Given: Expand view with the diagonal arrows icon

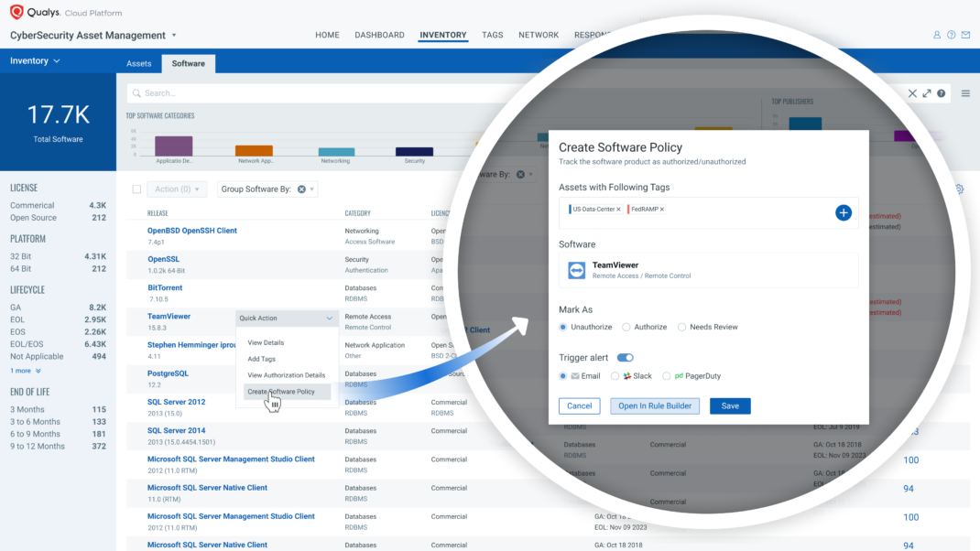Looking at the screenshot, I should coord(927,93).
